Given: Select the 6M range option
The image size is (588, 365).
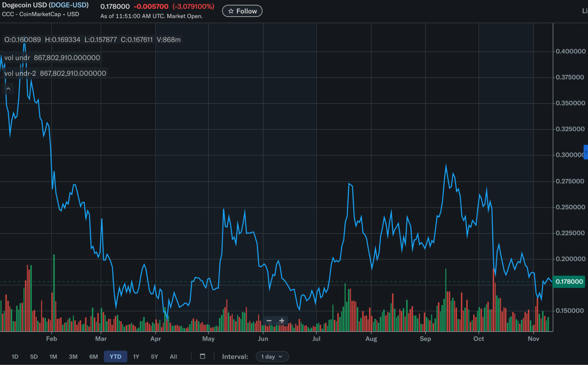Looking at the screenshot, I should tap(94, 356).
